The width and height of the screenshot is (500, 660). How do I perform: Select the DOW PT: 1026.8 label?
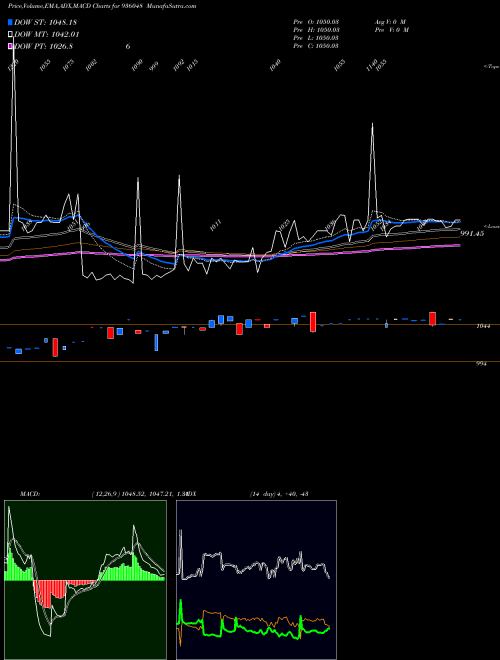coord(44,46)
